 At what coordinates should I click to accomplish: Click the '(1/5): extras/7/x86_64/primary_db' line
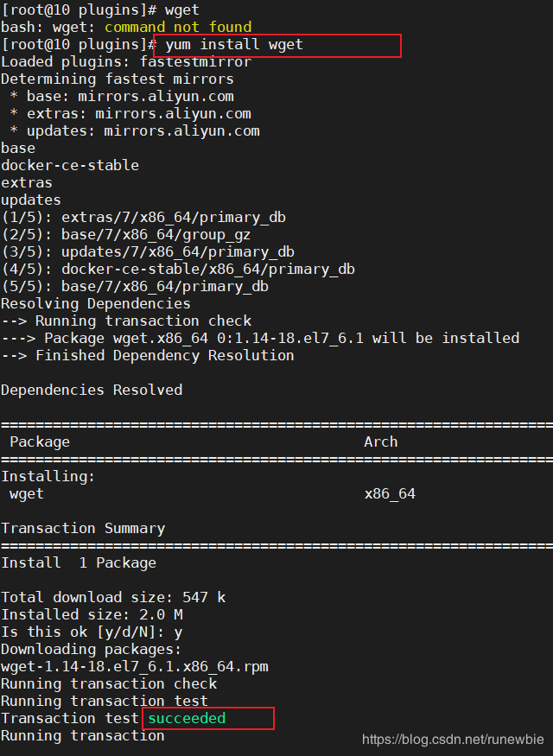point(143,218)
